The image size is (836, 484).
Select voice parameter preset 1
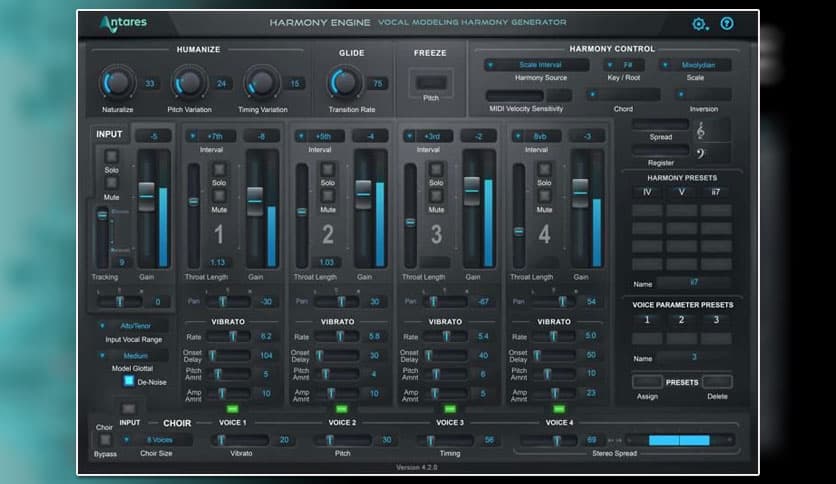[x=647, y=320]
